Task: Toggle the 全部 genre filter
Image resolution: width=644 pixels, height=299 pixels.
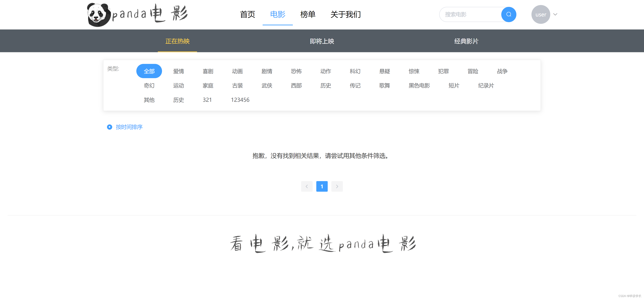Action: (149, 71)
